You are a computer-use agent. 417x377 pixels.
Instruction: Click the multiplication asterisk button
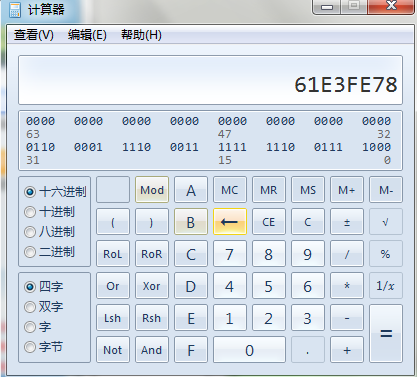[x=347, y=286]
